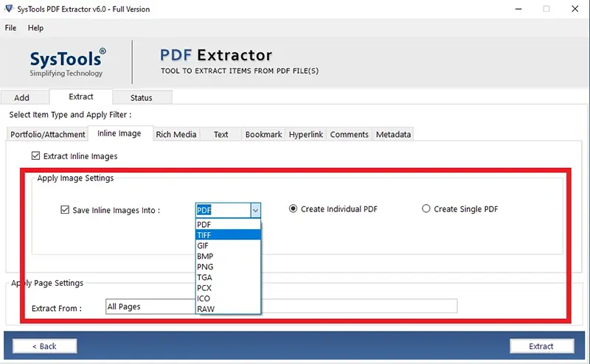The image size is (590, 364).
Task: Collapse the image format dropdown arrow
Action: (x=255, y=210)
